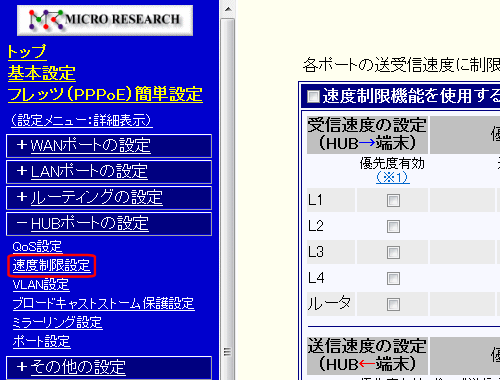Viewport: 500px width, 380px height.
Task: Expand the LANポートの設定 section
Action: (x=89, y=172)
